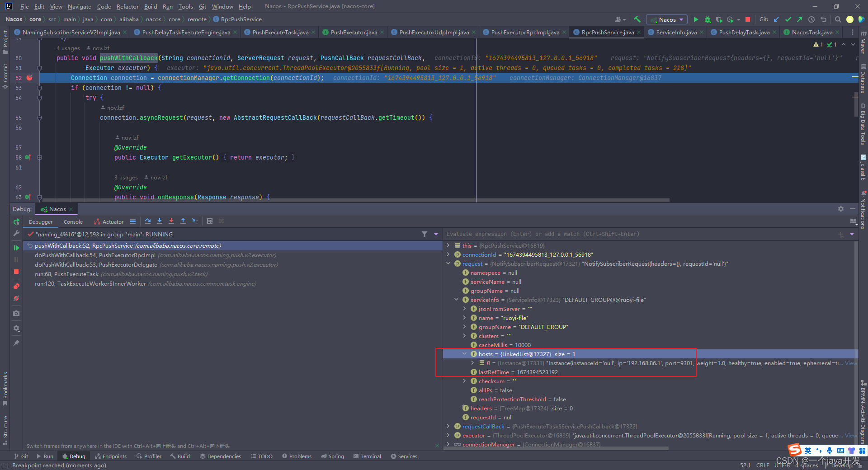Toggle the breakpoint on line 52

click(29, 78)
